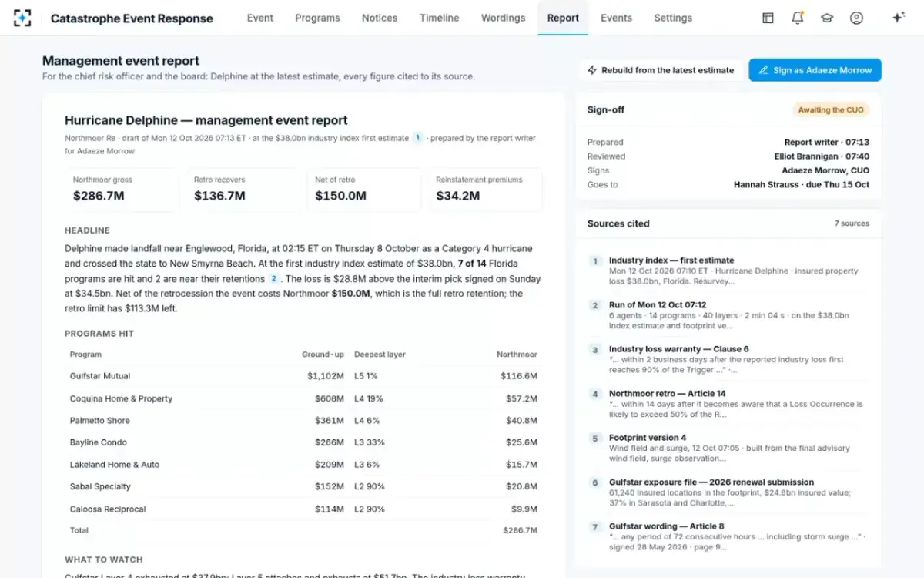This screenshot has width=924, height=578.
Task: Open source 3 Industry loss warranty — Clause 6
Action: coord(728,359)
